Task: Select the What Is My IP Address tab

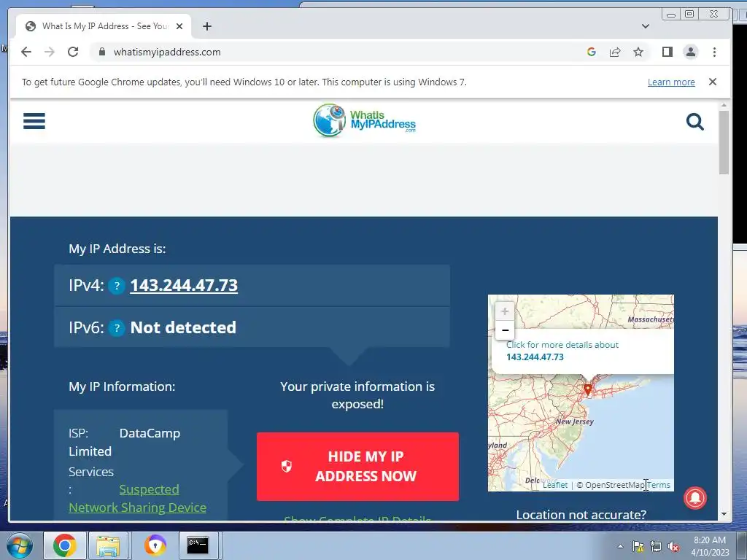Action: click(104, 26)
